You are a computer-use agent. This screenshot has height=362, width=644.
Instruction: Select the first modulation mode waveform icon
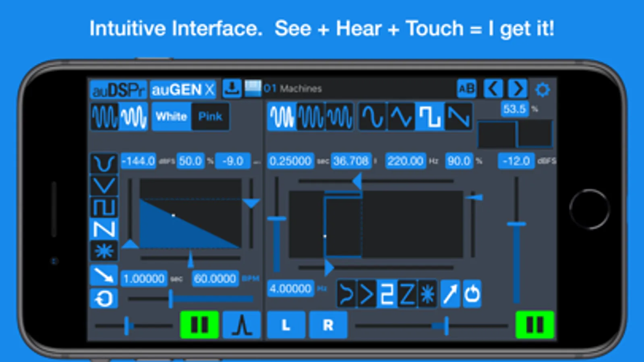pyautogui.click(x=282, y=117)
